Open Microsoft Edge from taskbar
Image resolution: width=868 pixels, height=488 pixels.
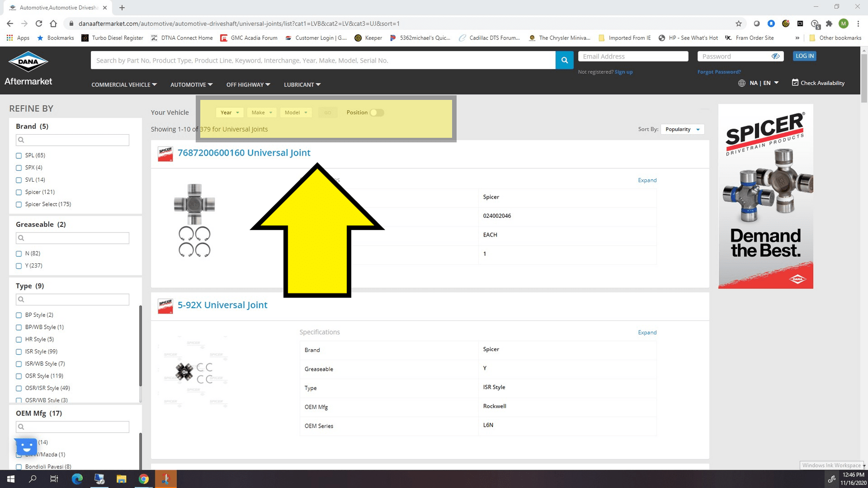point(77,479)
